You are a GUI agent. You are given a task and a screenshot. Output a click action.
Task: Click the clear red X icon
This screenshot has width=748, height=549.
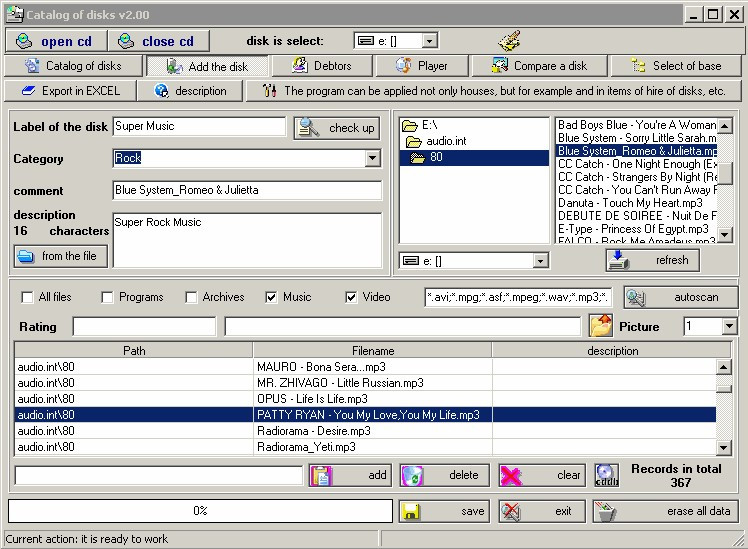click(x=510, y=476)
